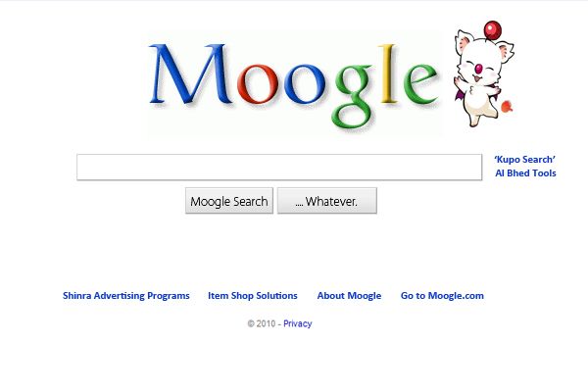Select the blue letter o in logo

pyautogui.click(x=304, y=84)
